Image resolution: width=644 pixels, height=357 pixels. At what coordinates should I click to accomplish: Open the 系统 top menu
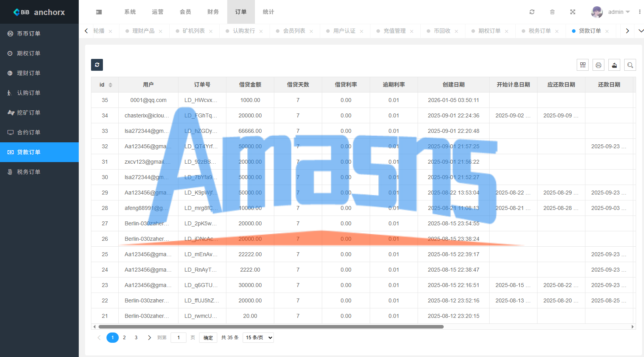130,12
